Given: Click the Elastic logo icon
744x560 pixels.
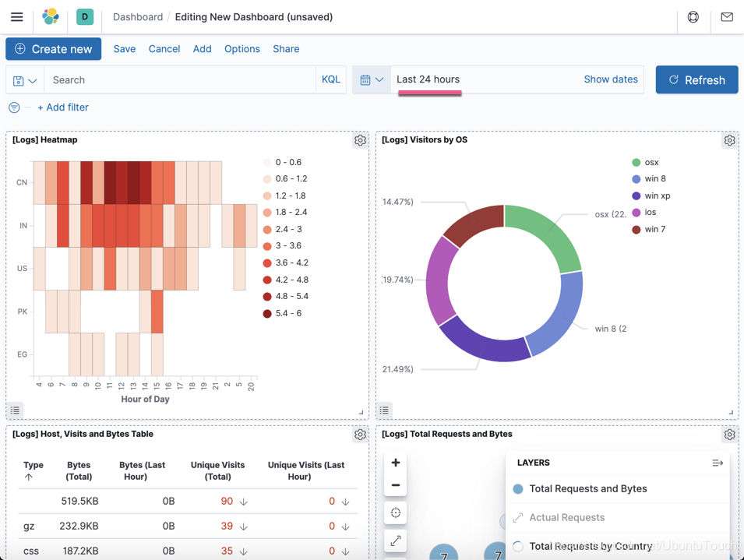Looking at the screenshot, I should [x=51, y=16].
